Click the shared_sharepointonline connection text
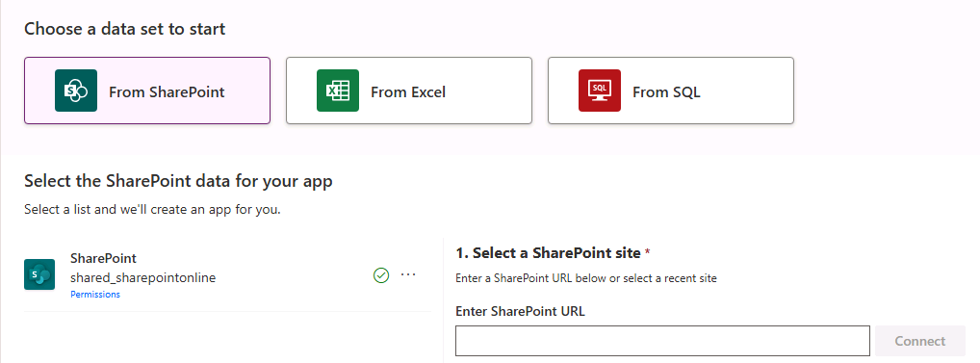Screen dimensions: 980x363 pyautogui.click(x=143, y=277)
